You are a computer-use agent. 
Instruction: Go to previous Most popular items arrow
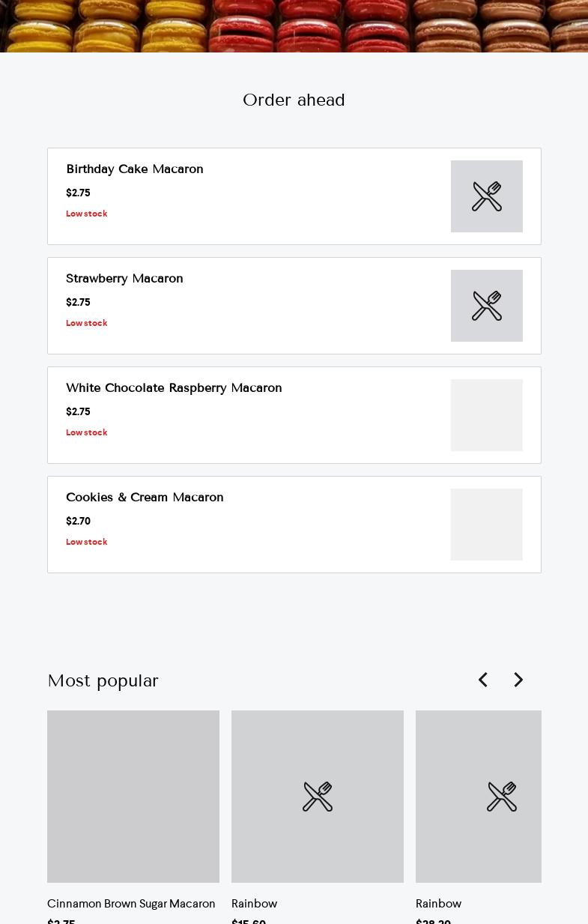tap(483, 680)
